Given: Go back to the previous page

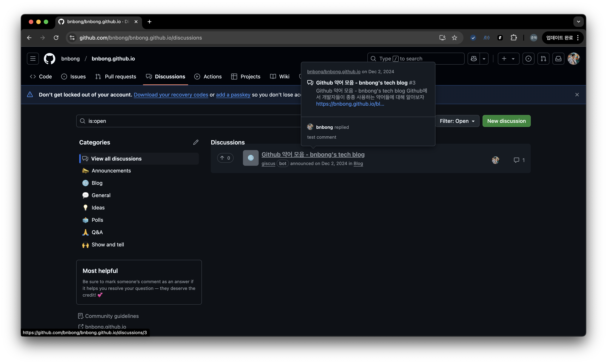Looking at the screenshot, I should [x=29, y=38].
